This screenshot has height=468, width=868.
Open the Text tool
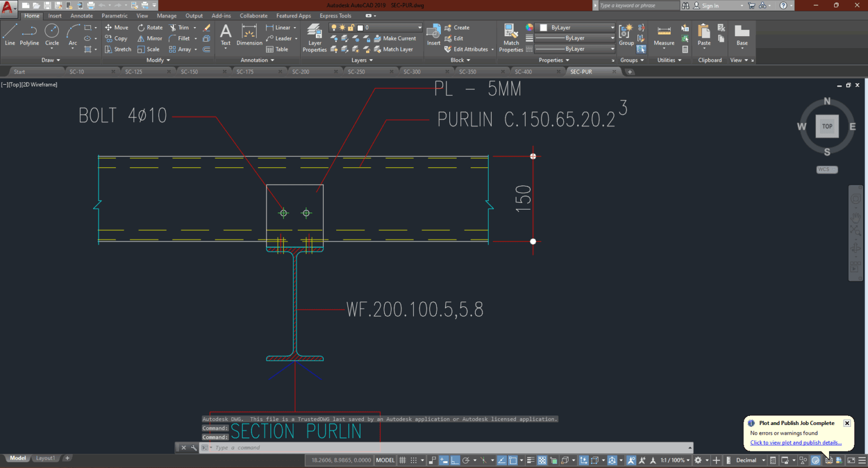[x=225, y=36]
